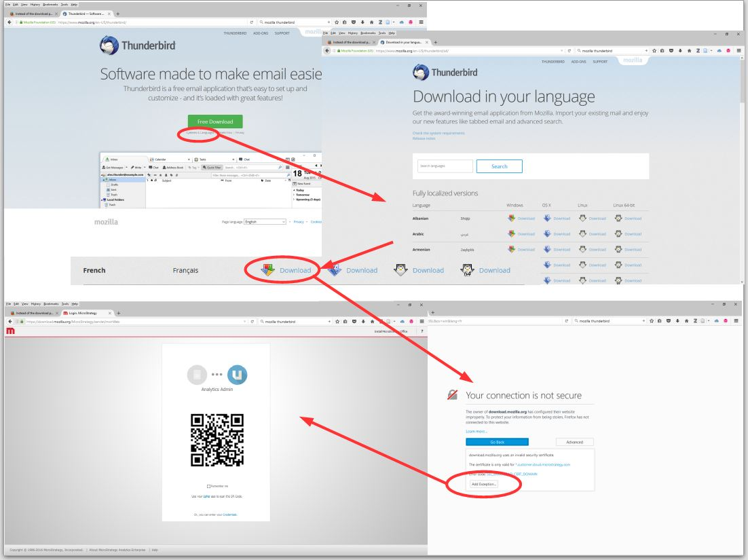
Task: Select Login MicroStrategy tab
Action: pos(86,314)
